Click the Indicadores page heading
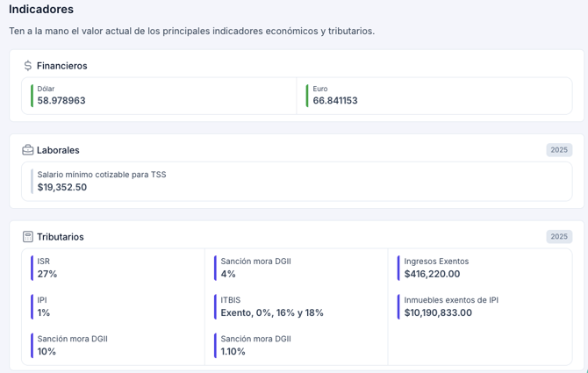The height and width of the screenshot is (373, 588). pyautogui.click(x=41, y=10)
